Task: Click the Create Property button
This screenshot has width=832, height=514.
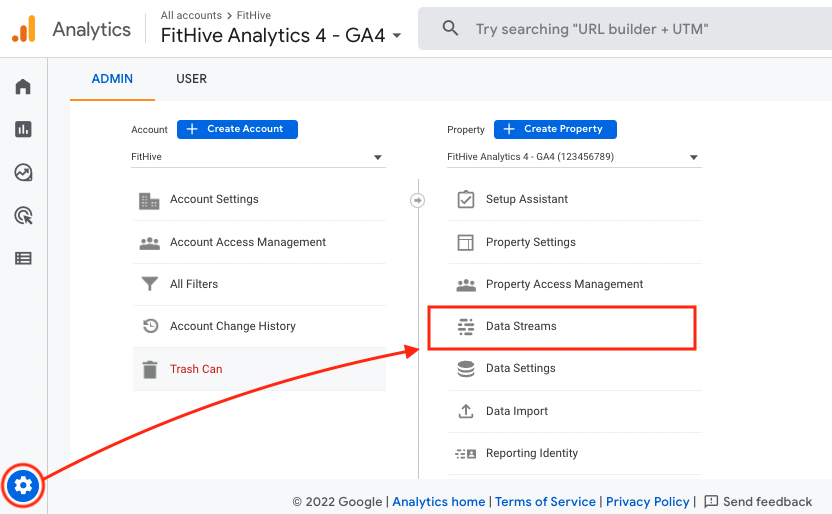Action: [555, 129]
